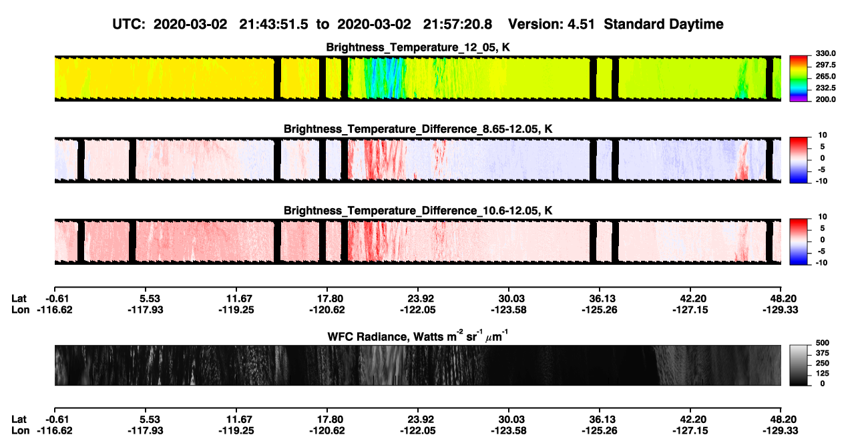Click longitude '-120.62' on the axis above WFC panel

328,310
